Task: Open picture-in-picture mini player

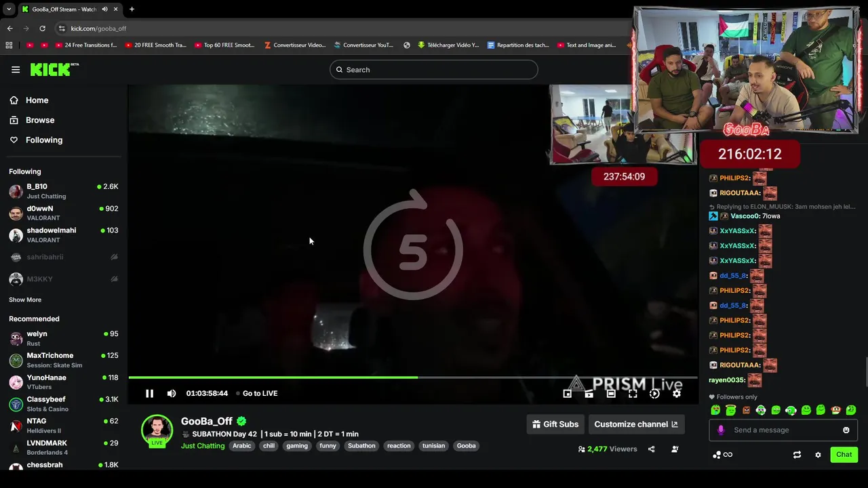Action: coord(568,393)
